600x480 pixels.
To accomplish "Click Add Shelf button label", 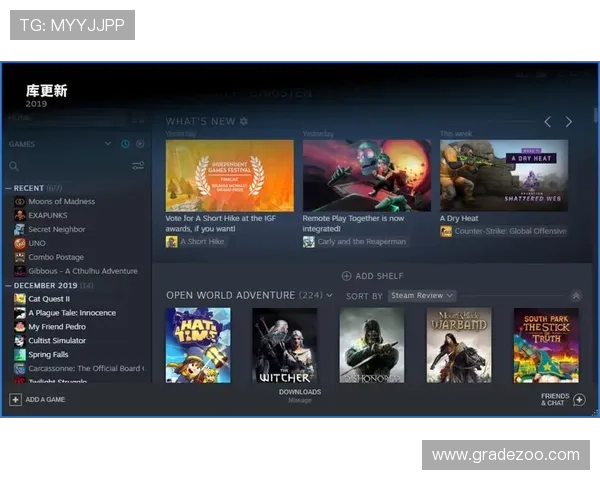I will click(379, 276).
